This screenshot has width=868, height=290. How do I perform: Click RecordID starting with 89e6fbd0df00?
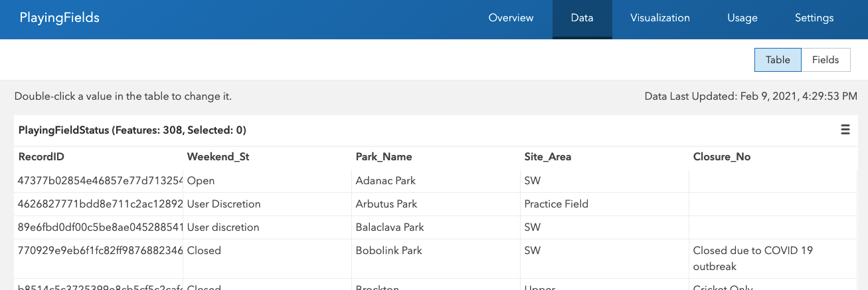99,227
